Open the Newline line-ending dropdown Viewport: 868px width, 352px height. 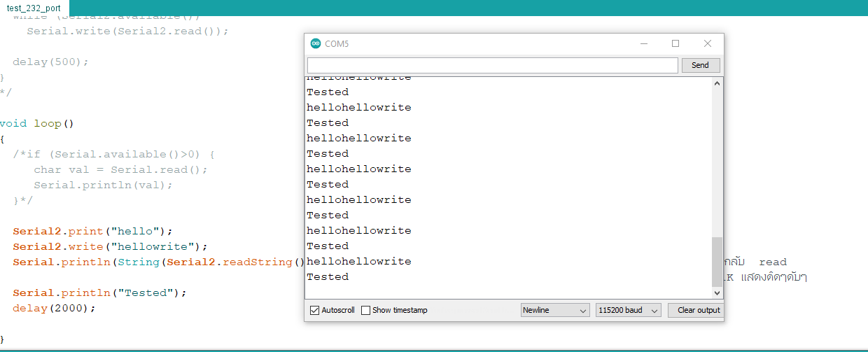pyautogui.click(x=555, y=310)
